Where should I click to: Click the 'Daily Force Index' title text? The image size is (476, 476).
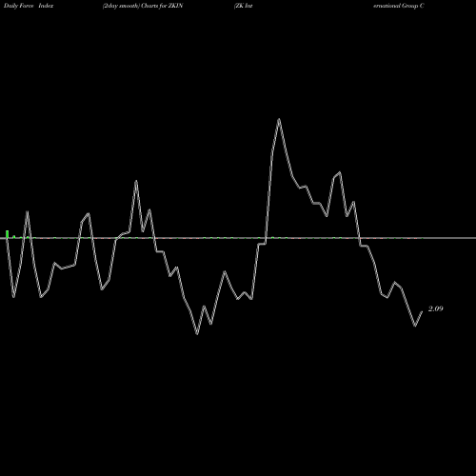[29, 6]
